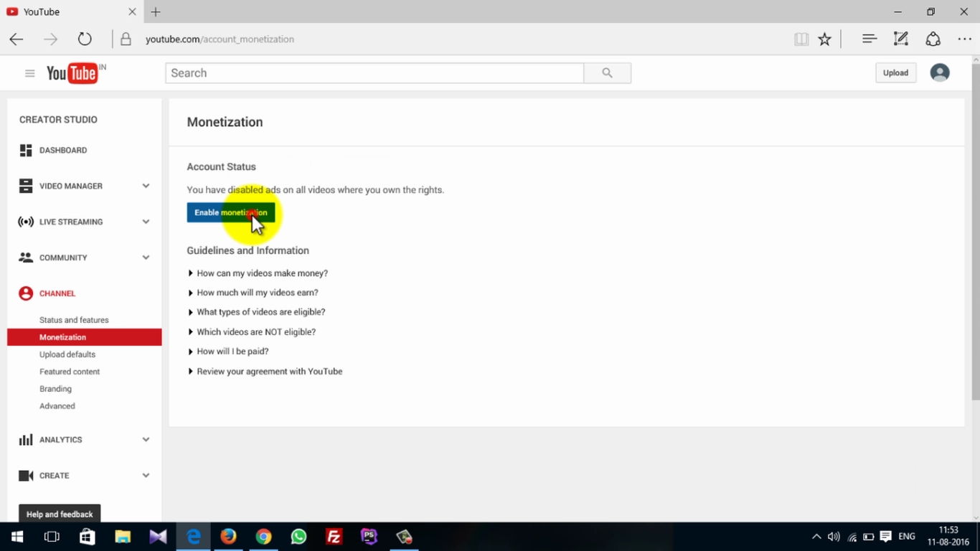Expand the Create section chevron
980x551 pixels.
(146, 476)
